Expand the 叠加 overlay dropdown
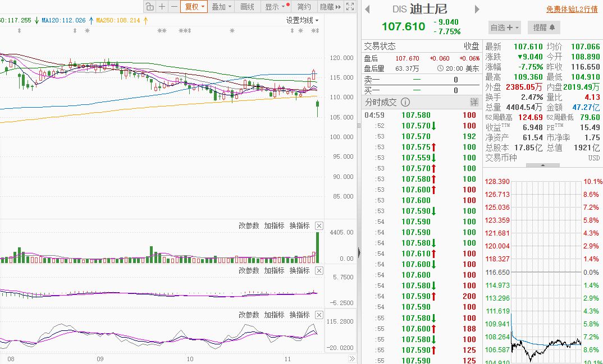The width and height of the screenshot is (603, 364). (222, 7)
